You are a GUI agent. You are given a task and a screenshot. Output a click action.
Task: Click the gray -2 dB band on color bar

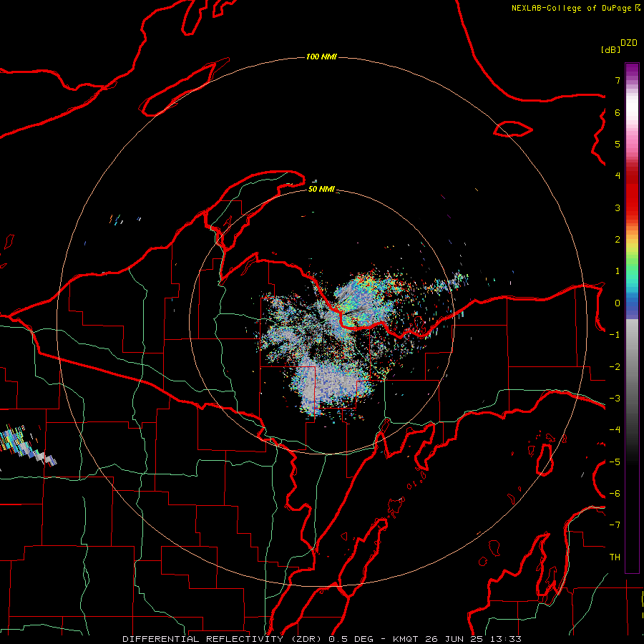pos(632,367)
